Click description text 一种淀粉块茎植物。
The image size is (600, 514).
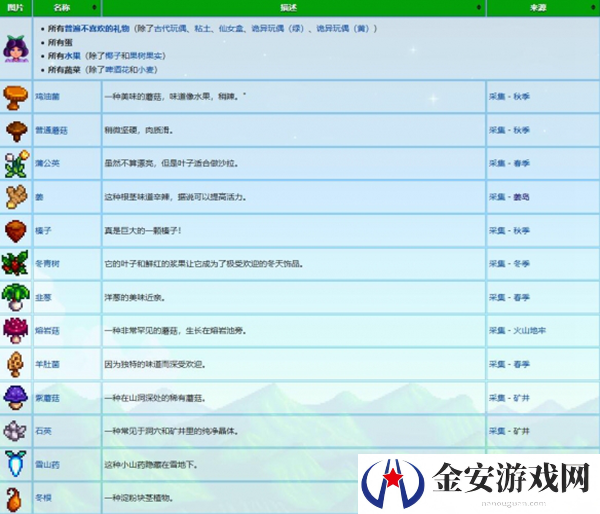pos(139,498)
